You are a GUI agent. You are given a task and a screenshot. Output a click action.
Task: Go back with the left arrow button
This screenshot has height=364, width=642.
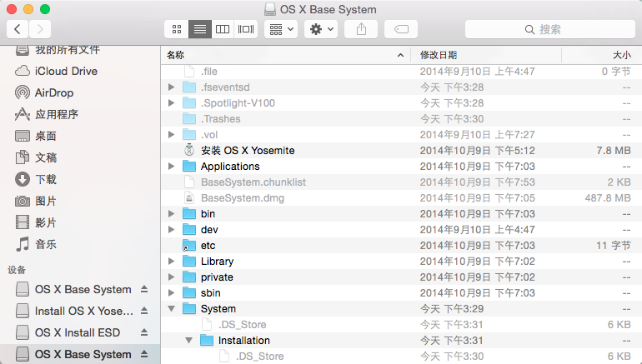(x=18, y=29)
